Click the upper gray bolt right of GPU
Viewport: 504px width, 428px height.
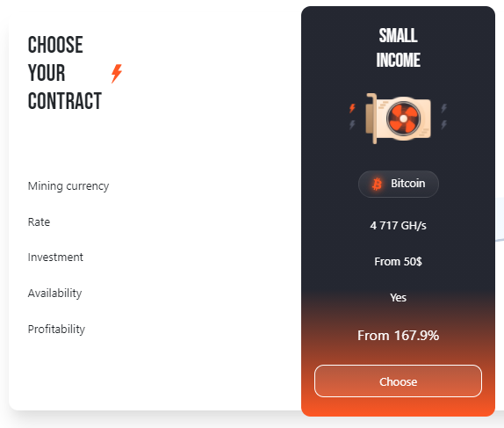click(444, 108)
